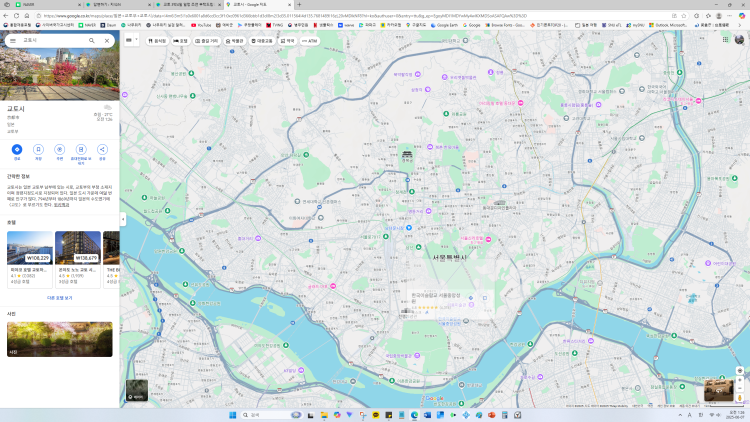Open directions with the blue 경로 button
750x422 pixels.
pos(17,149)
